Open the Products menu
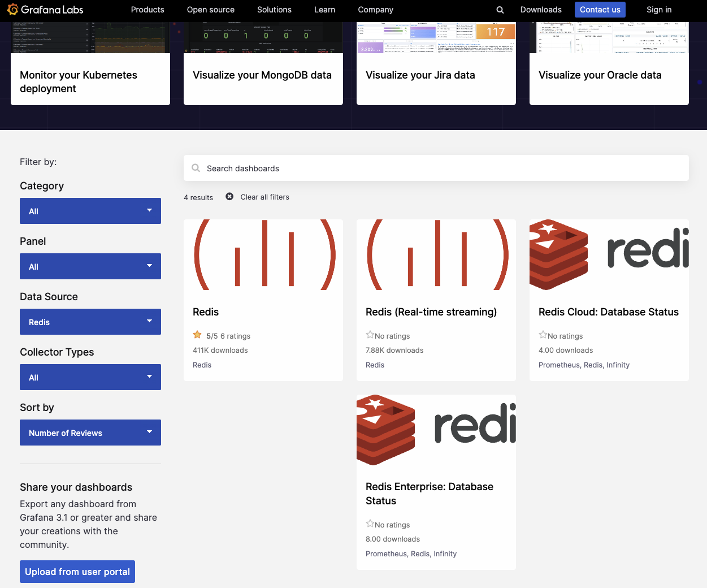The image size is (707, 588). 148,10
